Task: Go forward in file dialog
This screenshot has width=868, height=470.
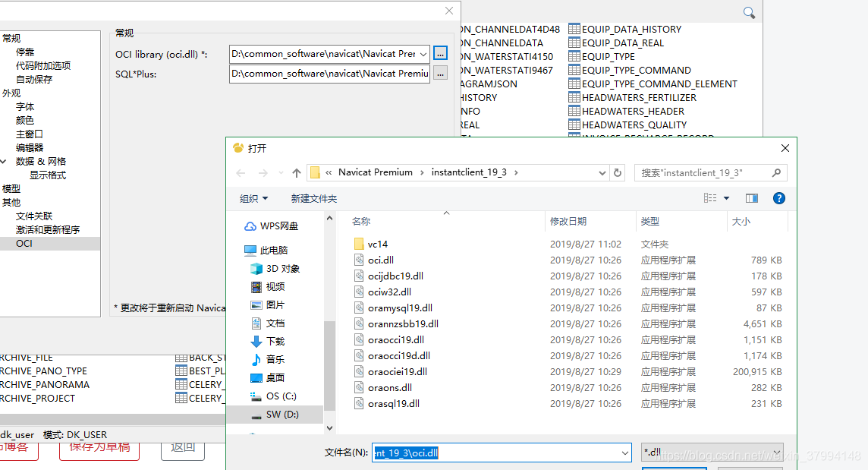Action: click(x=263, y=173)
